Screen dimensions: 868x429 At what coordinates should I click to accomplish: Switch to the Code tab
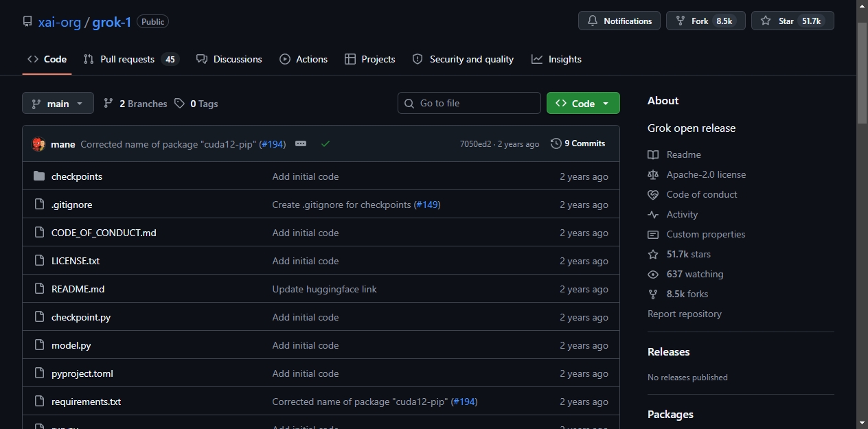coord(47,59)
